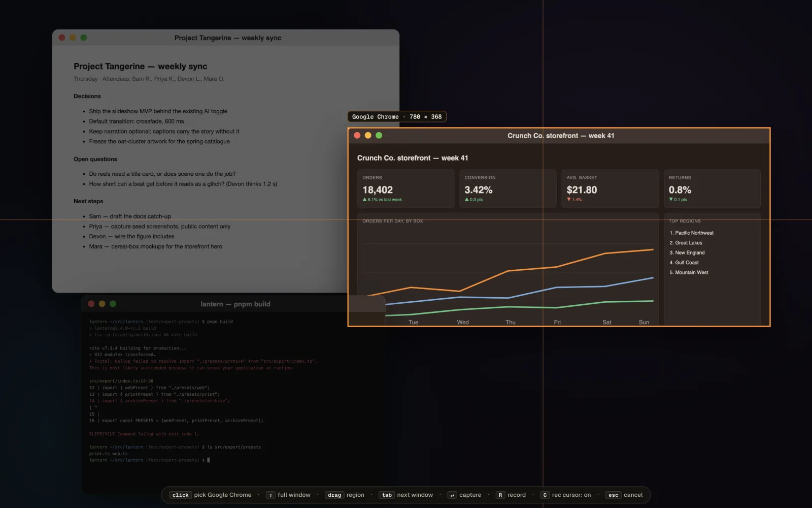Click 'Ship the slideshow MVP' bullet in notes
The image size is (812, 508).
[x=158, y=111]
